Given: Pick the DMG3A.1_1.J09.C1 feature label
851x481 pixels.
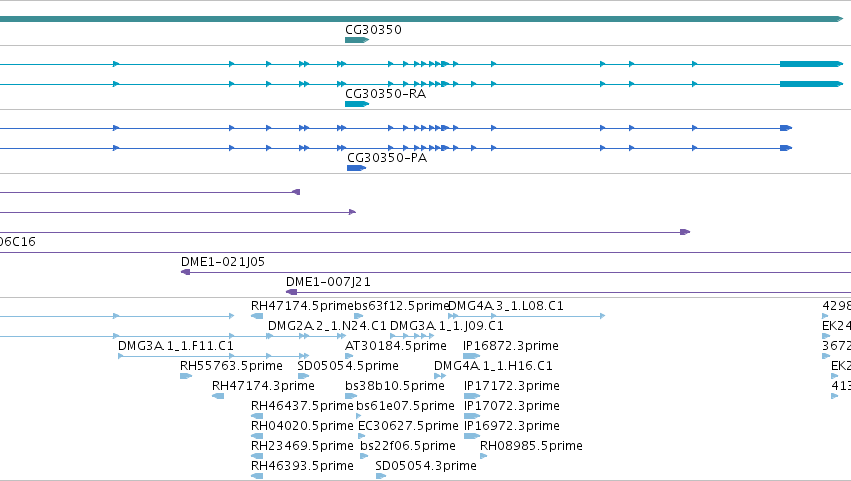Looking at the screenshot, I should tap(447, 326).
